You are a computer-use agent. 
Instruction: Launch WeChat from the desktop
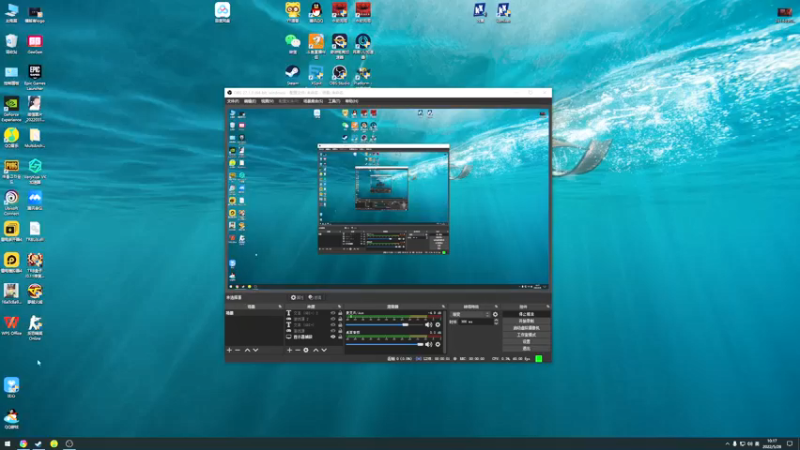tap(292, 43)
